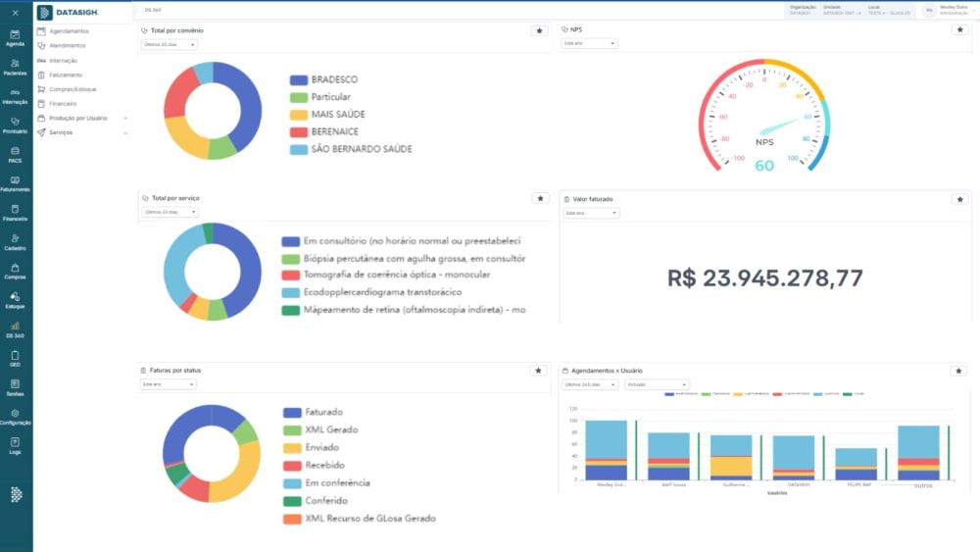Select Faturamento in the white submenu

pos(60,75)
